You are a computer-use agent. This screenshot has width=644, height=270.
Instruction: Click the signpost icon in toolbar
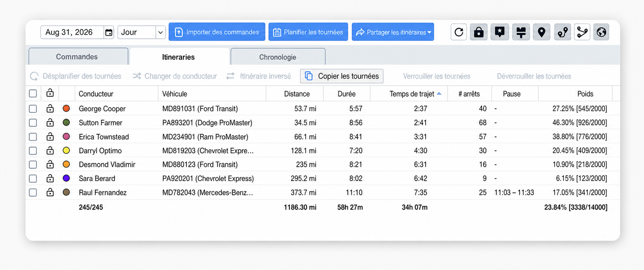pos(521,32)
